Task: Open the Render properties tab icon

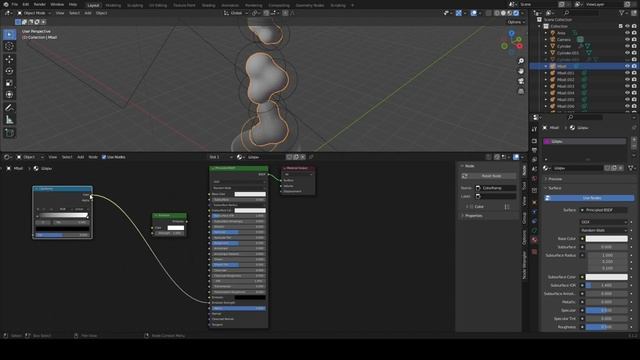Action: [x=534, y=141]
